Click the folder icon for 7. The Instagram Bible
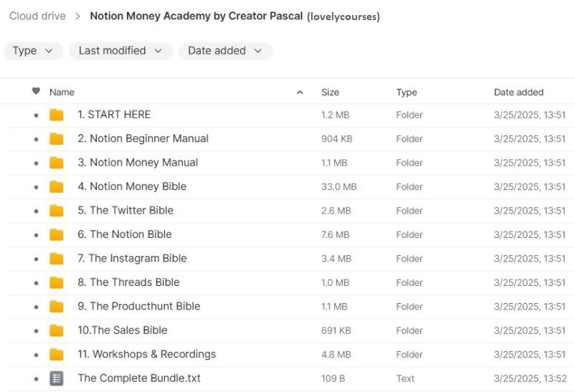The image size is (575, 392). click(x=57, y=259)
